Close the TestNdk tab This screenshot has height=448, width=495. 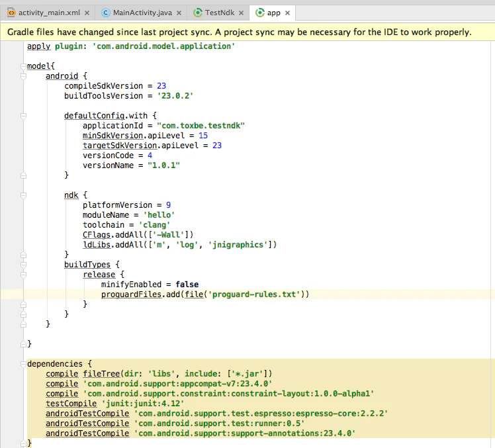coord(241,13)
